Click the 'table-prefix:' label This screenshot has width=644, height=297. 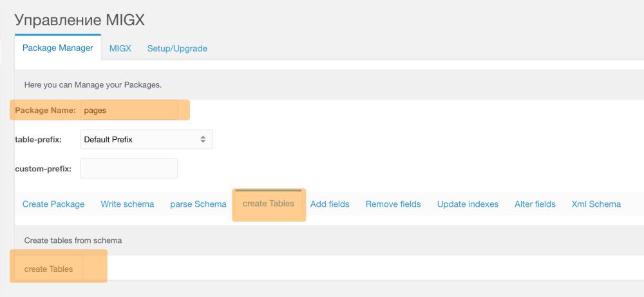click(38, 139)
